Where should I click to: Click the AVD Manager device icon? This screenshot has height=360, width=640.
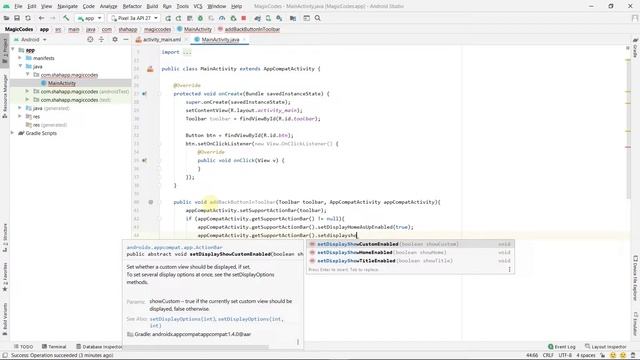(x=268, y=18)
